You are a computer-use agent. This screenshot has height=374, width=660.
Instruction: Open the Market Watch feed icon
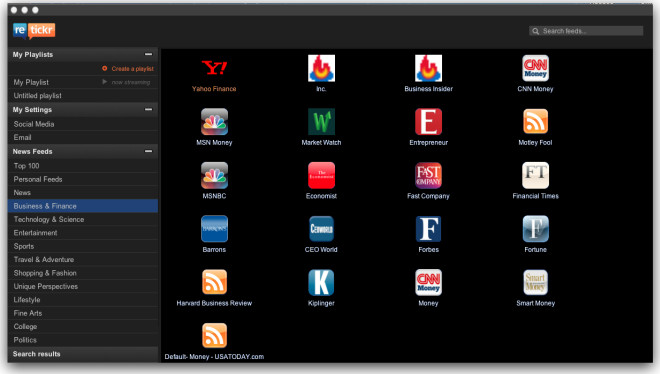(321, 122)
